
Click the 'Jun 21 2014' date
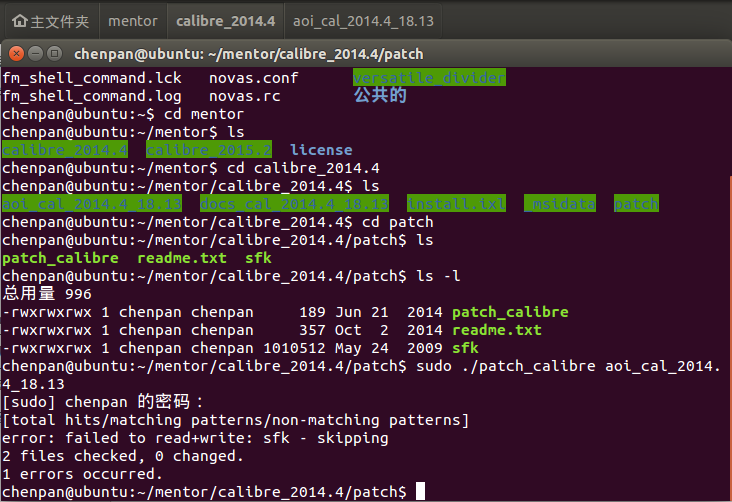pos(388,312)
